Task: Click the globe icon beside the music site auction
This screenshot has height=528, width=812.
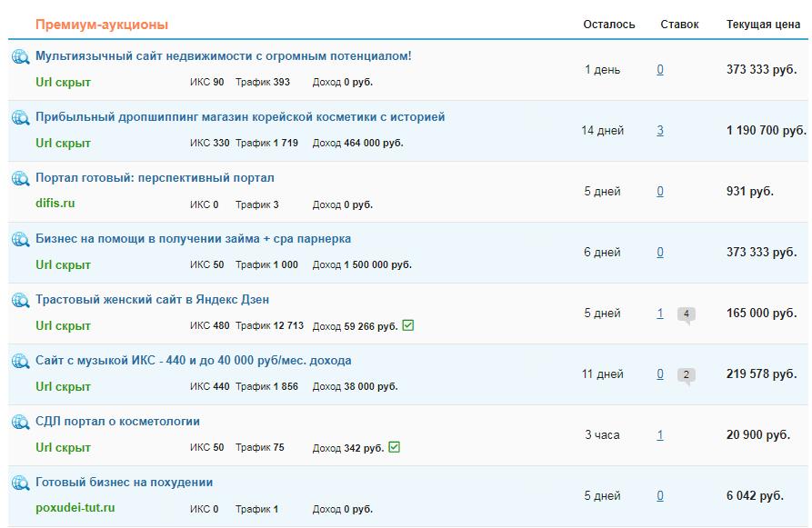Action: click(21, 361)
